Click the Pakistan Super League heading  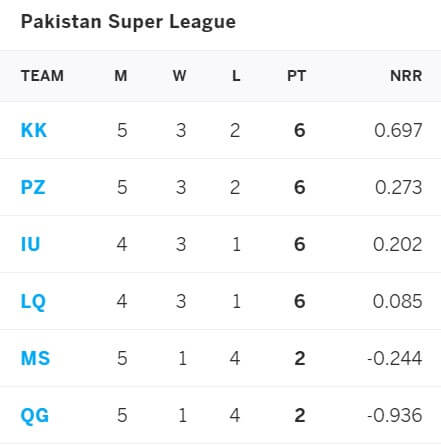[x=128, y=22]
